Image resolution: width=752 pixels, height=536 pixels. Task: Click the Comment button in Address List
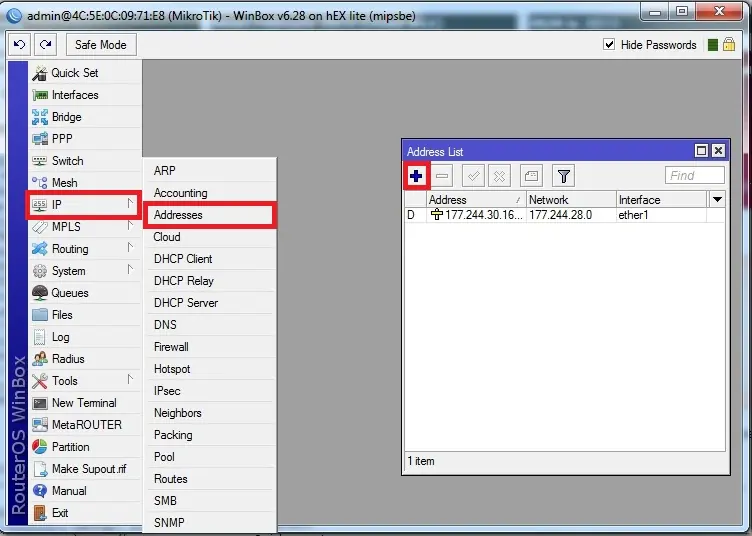tap(531, 176)
